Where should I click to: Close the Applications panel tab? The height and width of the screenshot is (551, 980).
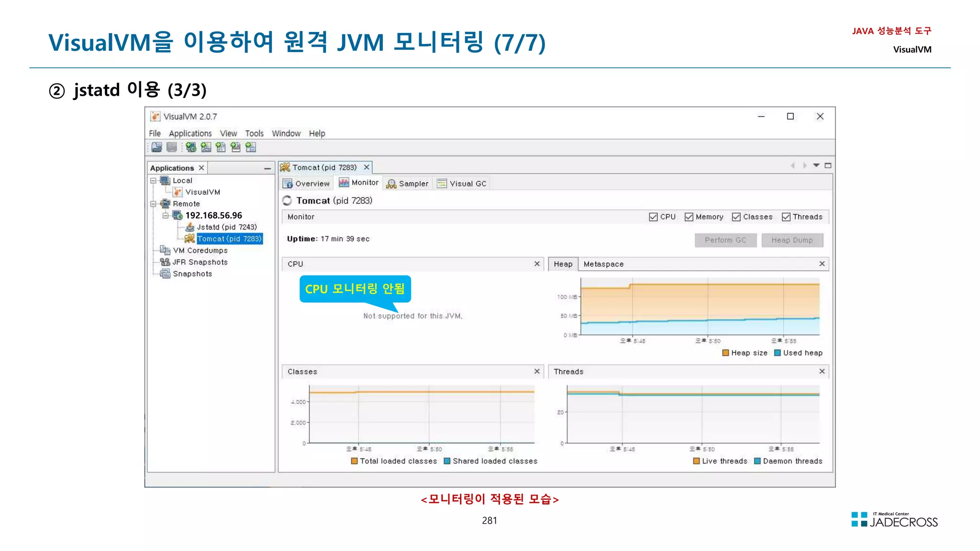(x=201, y=168)
